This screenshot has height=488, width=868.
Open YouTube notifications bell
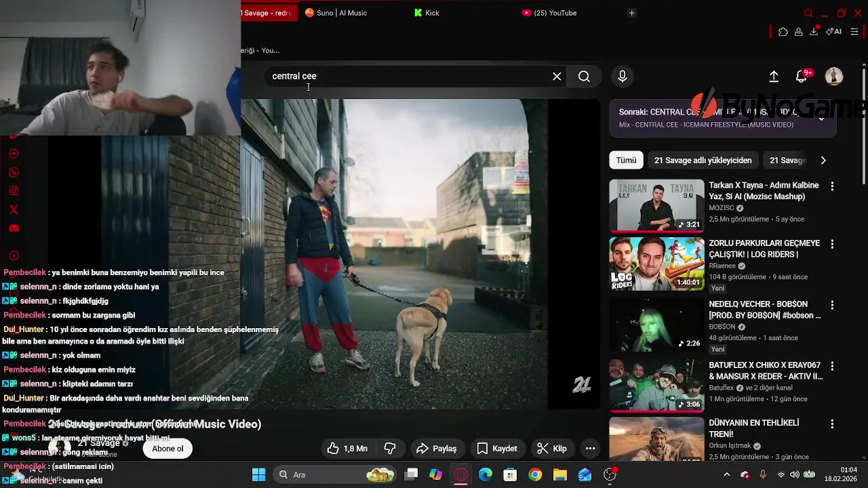pyautogui.click(x=802, y=77)
